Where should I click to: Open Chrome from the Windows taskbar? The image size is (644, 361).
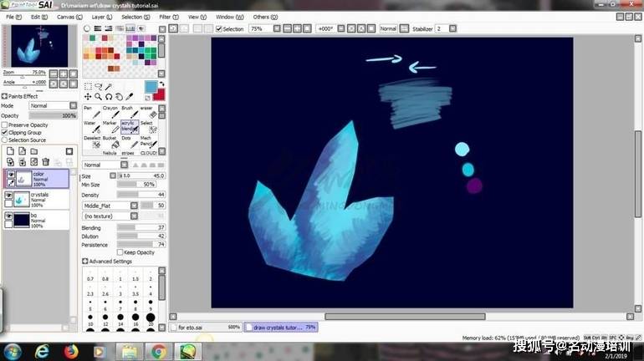158,352
